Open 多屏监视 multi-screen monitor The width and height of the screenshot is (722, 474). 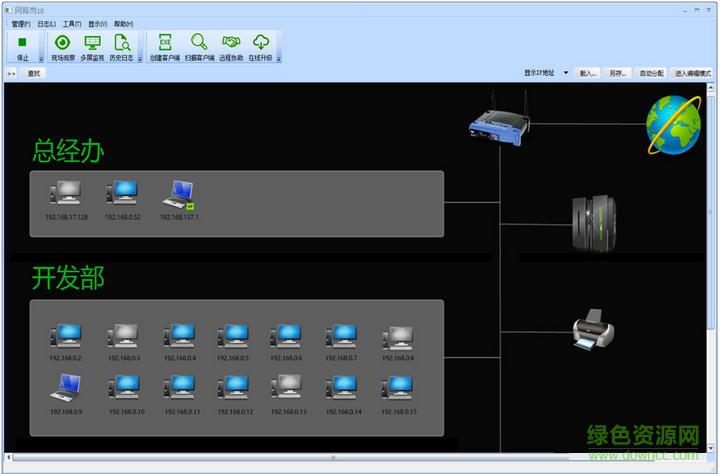(x=92, y=43)
